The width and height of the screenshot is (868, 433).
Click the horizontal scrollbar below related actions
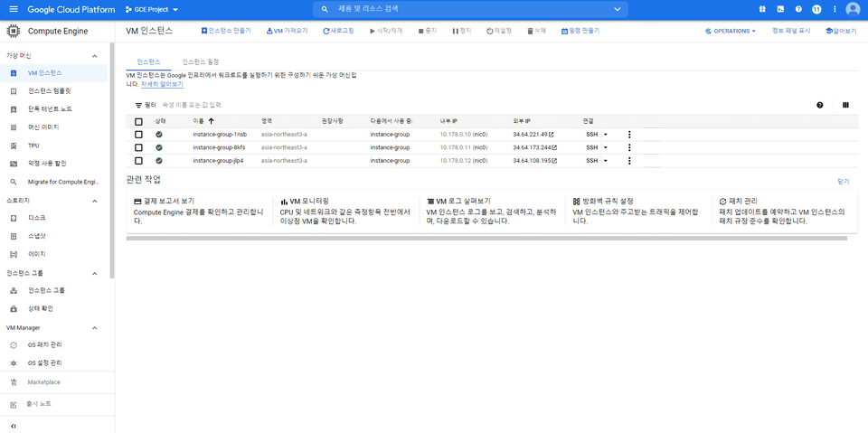[486, 239]
